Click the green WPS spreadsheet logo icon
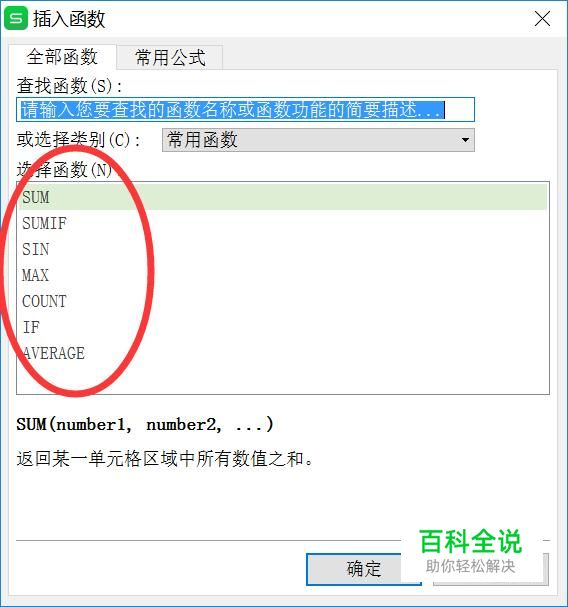The image size is (568, 607). (x=16, y=18)
